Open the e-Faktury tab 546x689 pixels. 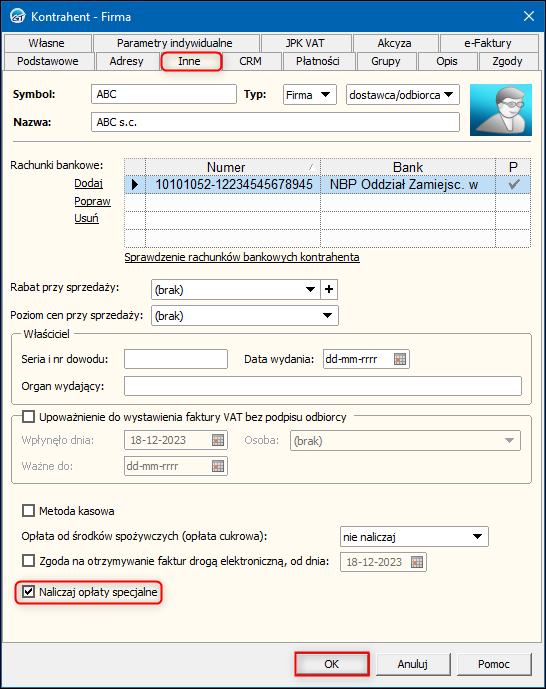(x=488, y=43)
